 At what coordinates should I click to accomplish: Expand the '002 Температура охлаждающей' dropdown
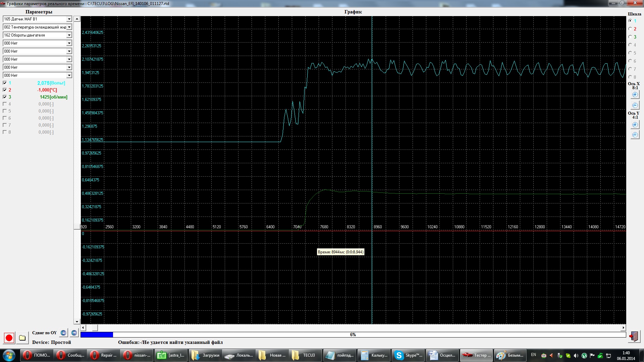click(69, 27)
